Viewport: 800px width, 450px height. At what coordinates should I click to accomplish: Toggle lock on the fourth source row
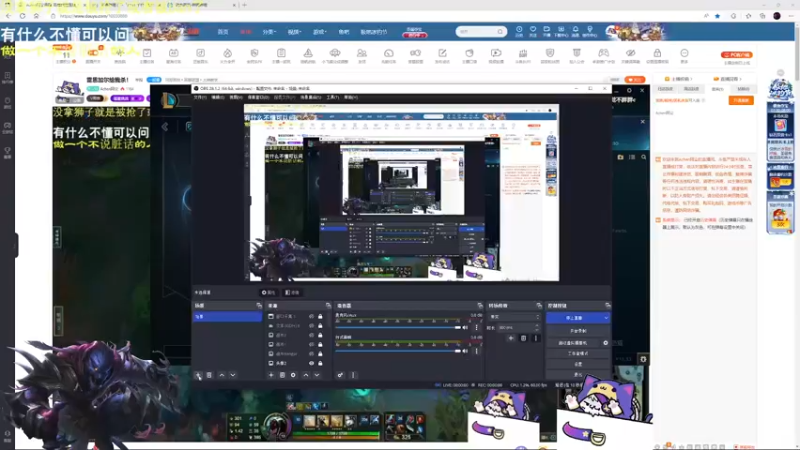320,344
